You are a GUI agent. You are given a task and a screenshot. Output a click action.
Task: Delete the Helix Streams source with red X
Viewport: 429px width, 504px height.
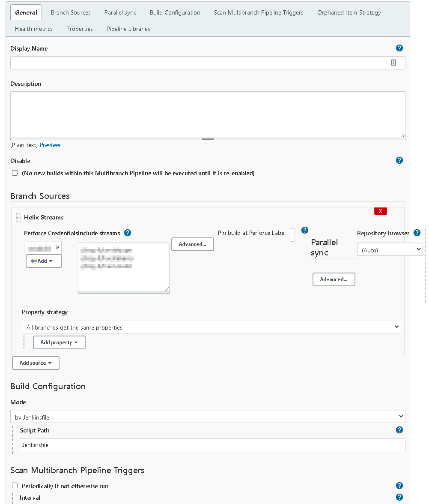click(x=380, y=211)
